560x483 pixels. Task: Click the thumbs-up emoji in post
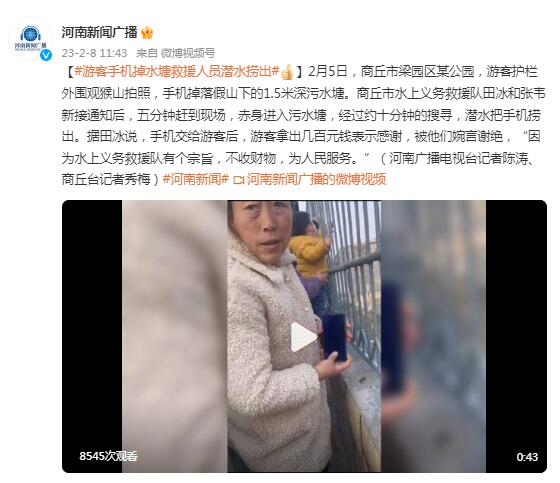pyautogui.click(x=287, y=72)
